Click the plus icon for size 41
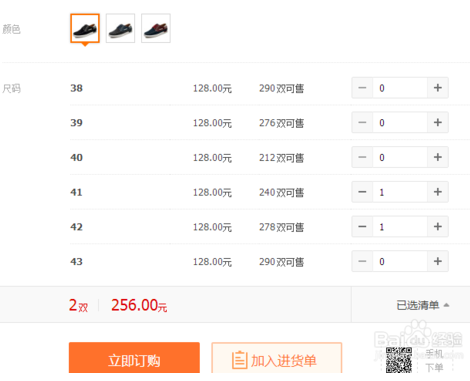The height and width of the screenshot is (381, 470). [x=438, y=192]
